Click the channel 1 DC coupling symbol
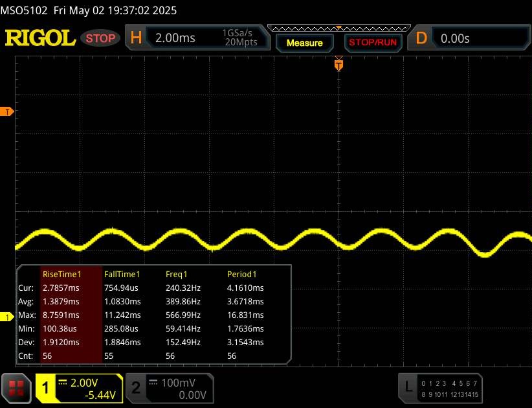Image resolution: width=532 pixels, height=408 pixels. (62, 382)
